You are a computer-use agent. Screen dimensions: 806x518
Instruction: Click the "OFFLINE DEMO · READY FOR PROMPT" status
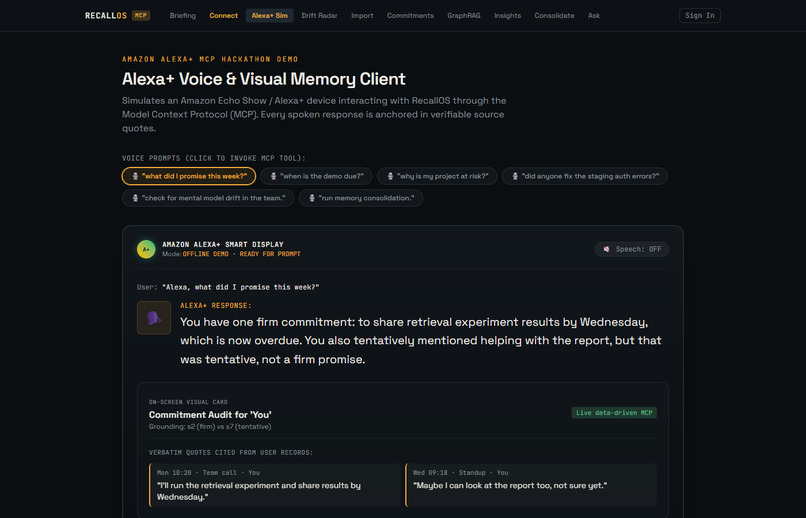click(x=242, y=254)
